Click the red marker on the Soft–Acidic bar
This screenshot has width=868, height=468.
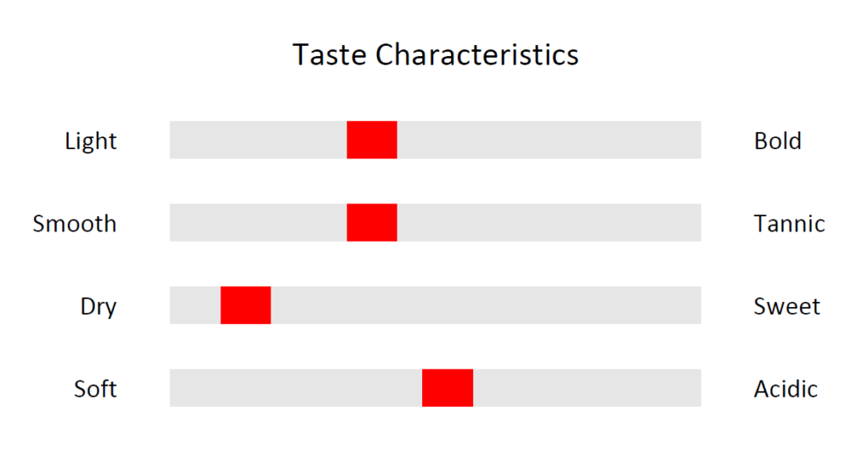point(448,387)
